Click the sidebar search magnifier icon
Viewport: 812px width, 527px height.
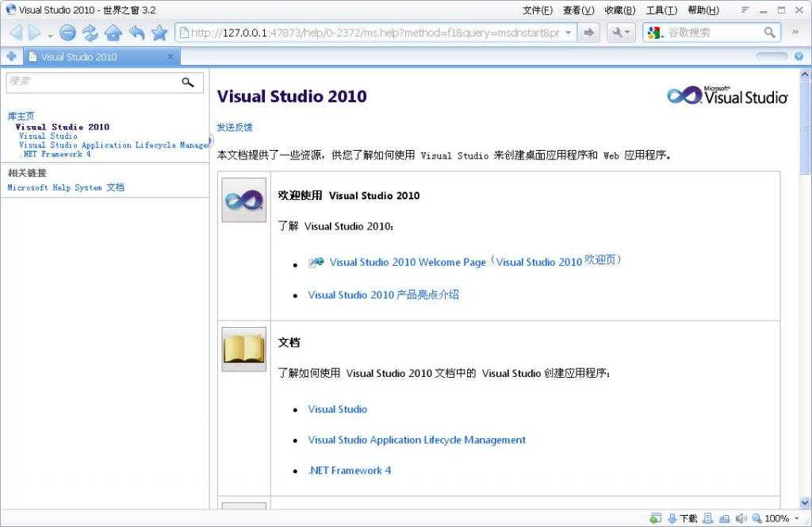pyautogui.click(x=188, y=83)
